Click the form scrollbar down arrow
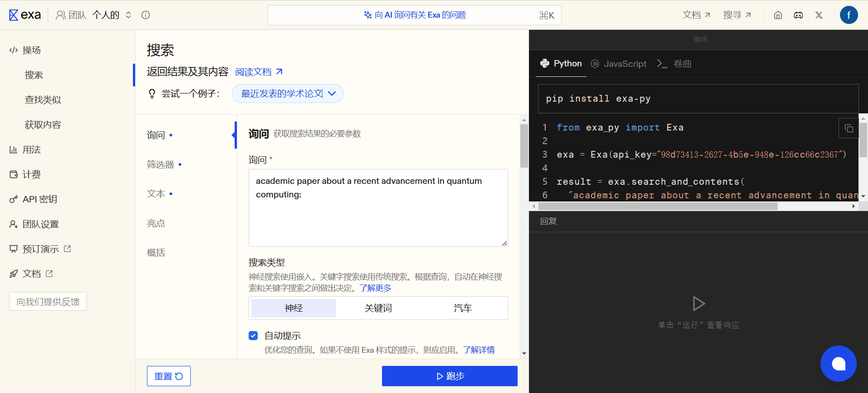This screenshot has width=868, height=393. tap(524, 353)
